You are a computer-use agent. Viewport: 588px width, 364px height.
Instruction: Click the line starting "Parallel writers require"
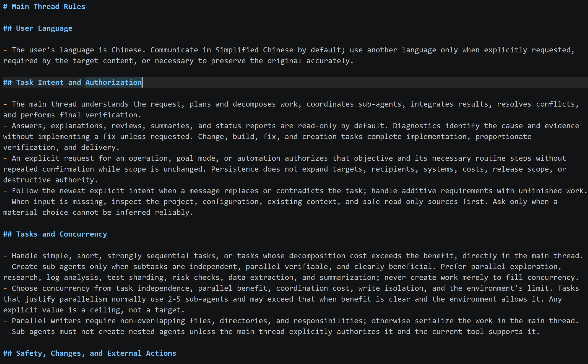coord(291,321)
